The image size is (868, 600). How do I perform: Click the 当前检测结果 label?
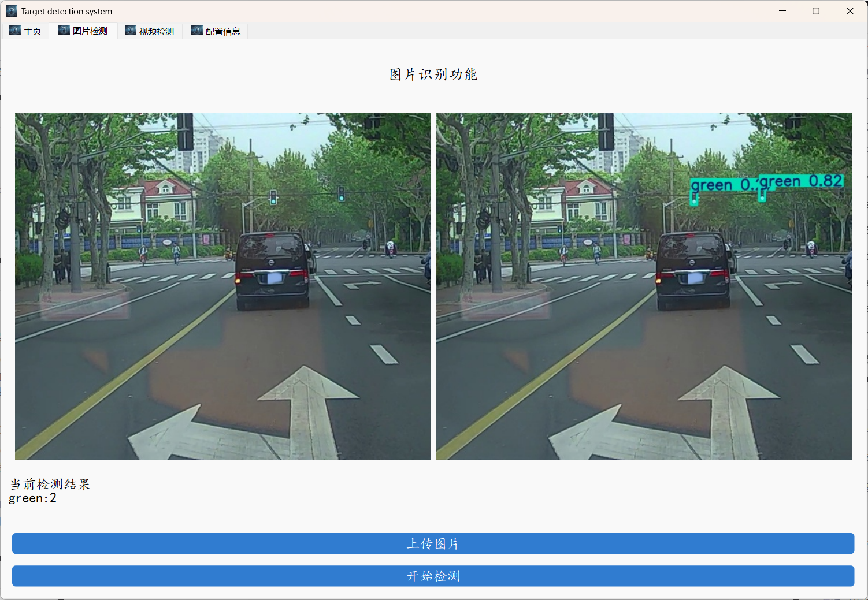(x=50, y=484)
